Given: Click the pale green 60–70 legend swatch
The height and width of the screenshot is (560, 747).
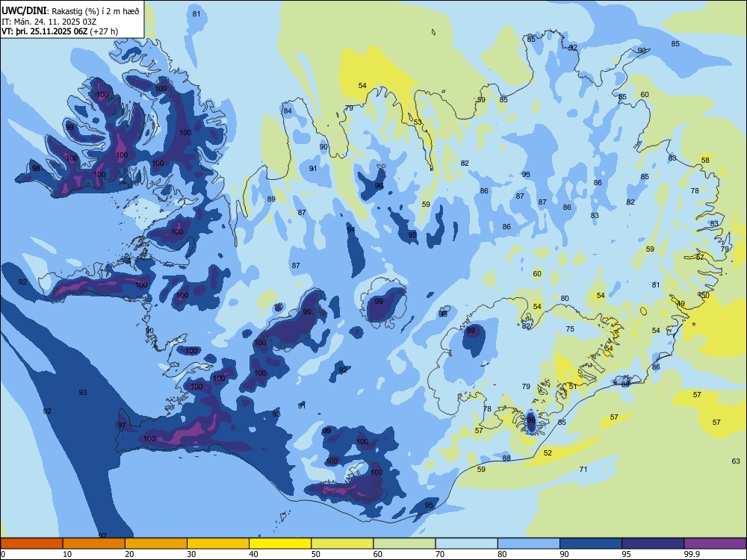Looking at the screenshot, I should 404,544.
